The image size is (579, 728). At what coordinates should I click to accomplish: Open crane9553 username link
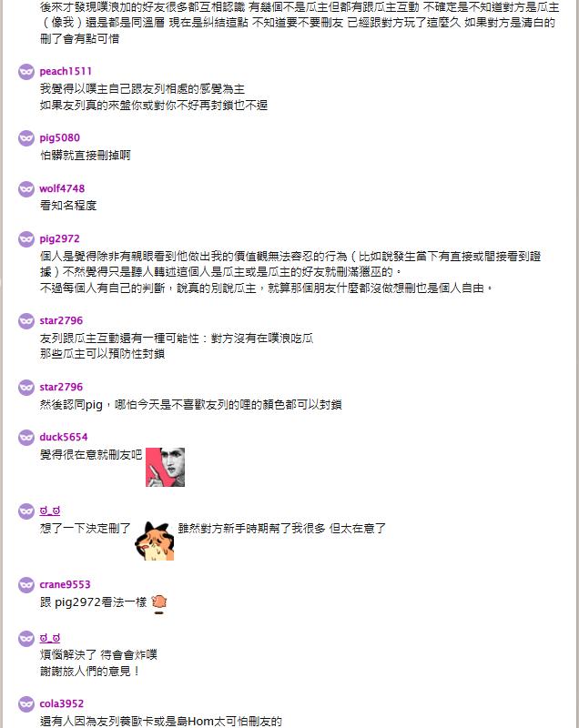[x=65, y=584]
